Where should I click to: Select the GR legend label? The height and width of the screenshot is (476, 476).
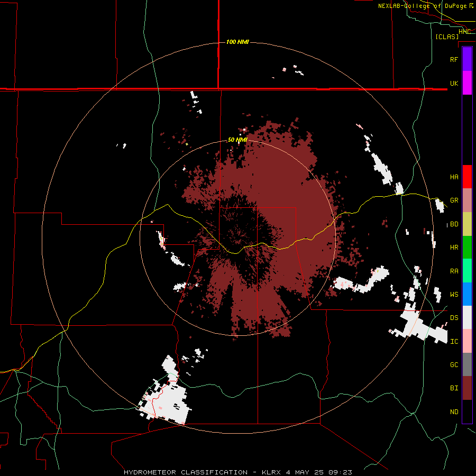point(454,200)
